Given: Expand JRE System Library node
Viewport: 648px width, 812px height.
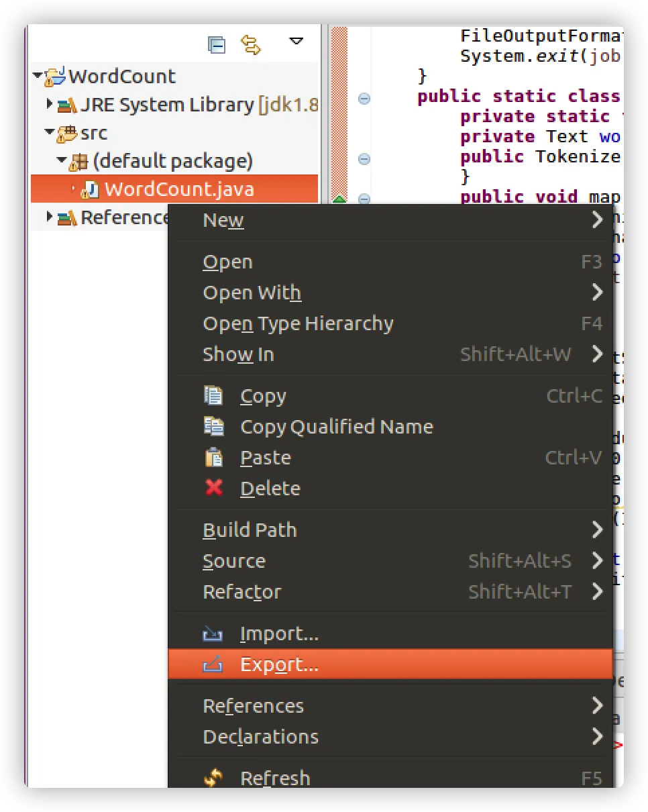Looking at the screenshot, I should (x=49, y=105).
